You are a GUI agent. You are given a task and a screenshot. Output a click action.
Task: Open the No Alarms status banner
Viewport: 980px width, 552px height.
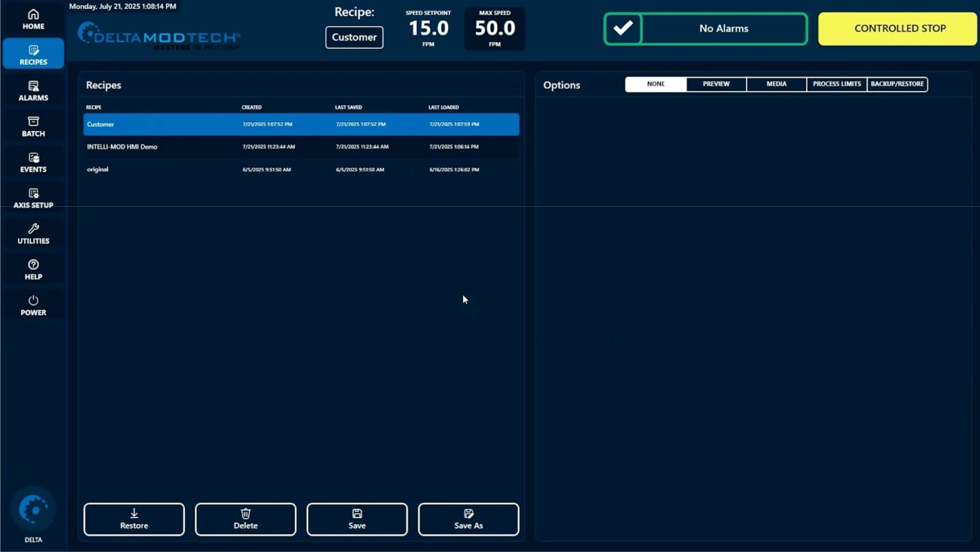pyautogui.click(x=724, y=29)
